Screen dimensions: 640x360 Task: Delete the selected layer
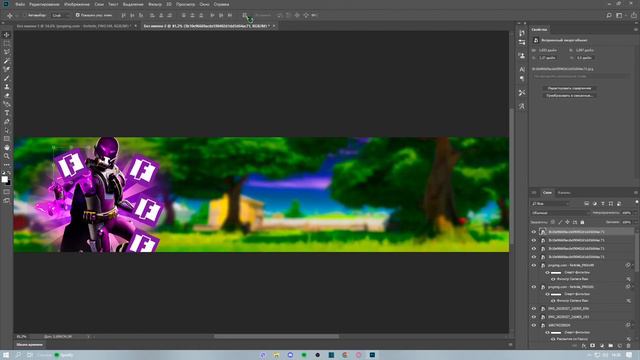coord(629,346)
